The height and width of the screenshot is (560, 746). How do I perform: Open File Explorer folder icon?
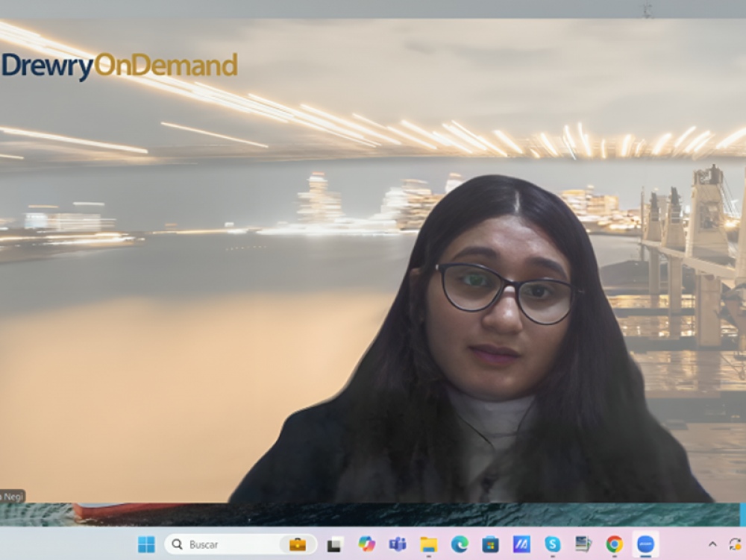[x=428, y=544]
